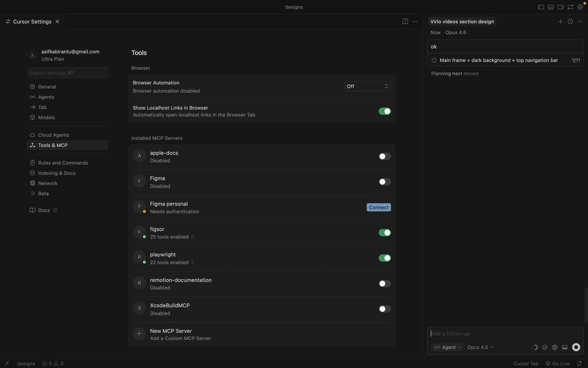588x368 pixels.
Task: Open chat panel ellipsis menu
Action: tap(580, 22)
